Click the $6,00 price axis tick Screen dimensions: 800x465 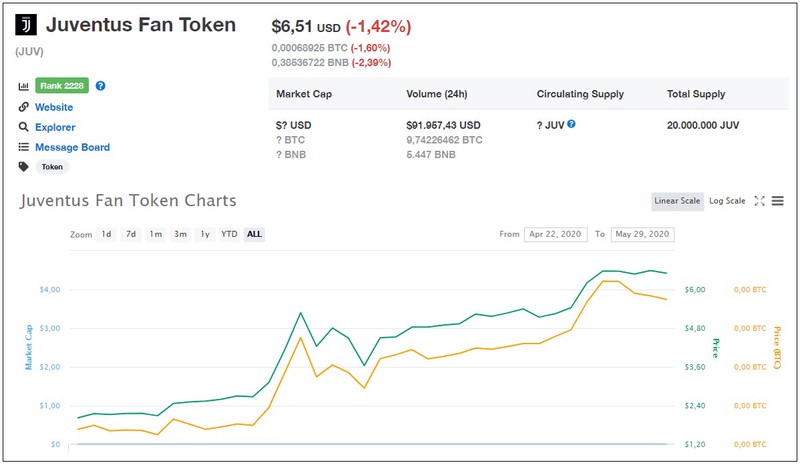coord(695,289)
